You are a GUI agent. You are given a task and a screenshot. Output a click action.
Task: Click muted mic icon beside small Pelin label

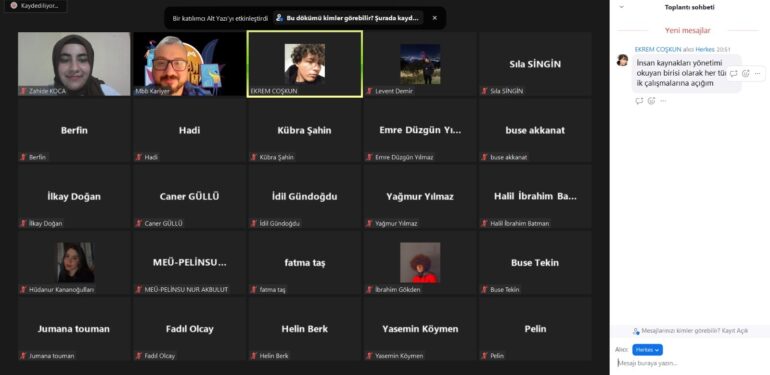484,356
